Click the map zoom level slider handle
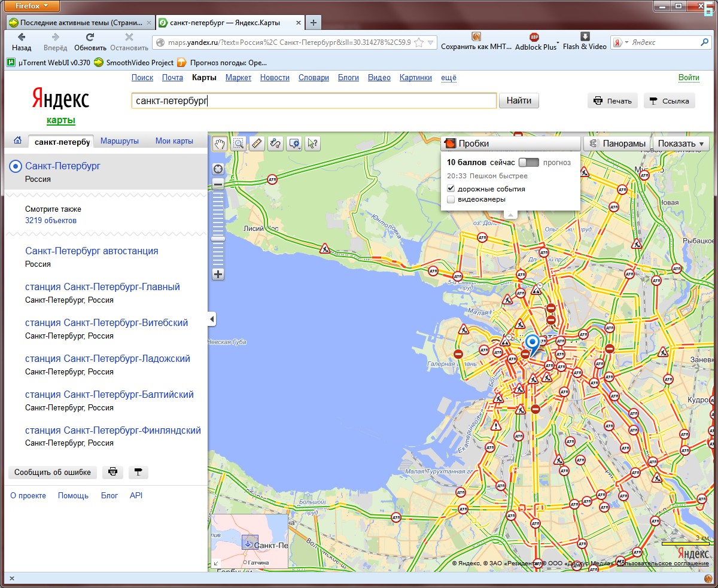This screenshot has height=588, width=718. pyautogui.click(x=218, y=238)
